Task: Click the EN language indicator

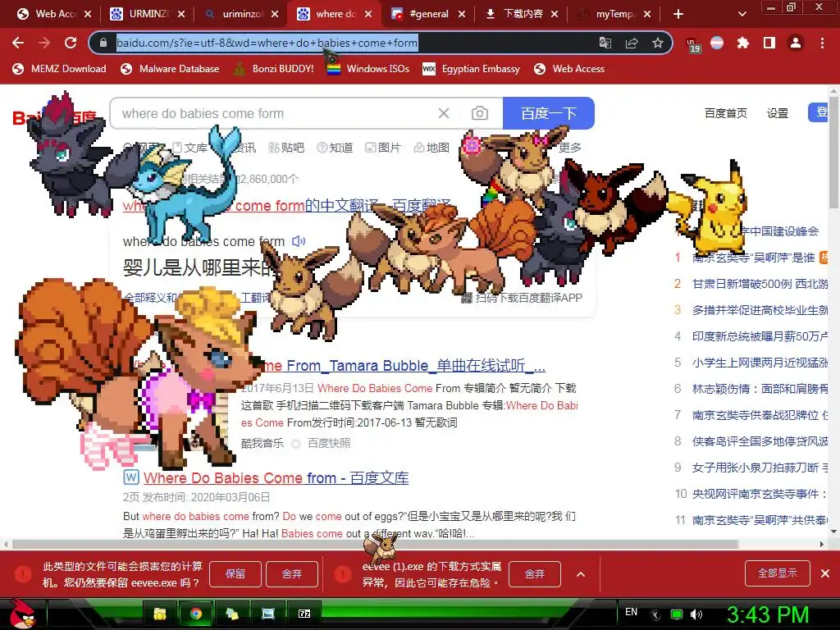Action: [631, 612]
